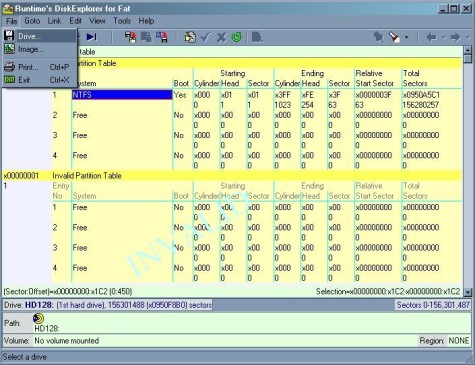This screenshot has height=365, width=475.
Task: Click the HD128: path text
Action: 47,329
